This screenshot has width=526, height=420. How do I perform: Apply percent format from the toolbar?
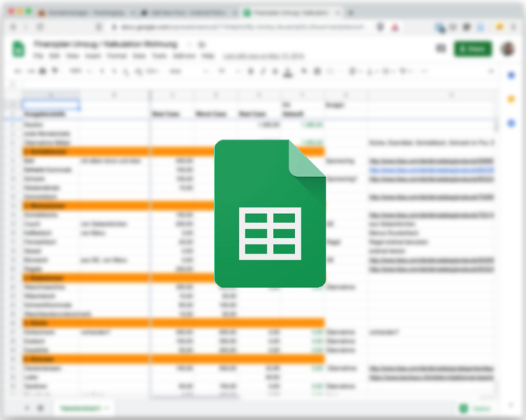[114, 71]
